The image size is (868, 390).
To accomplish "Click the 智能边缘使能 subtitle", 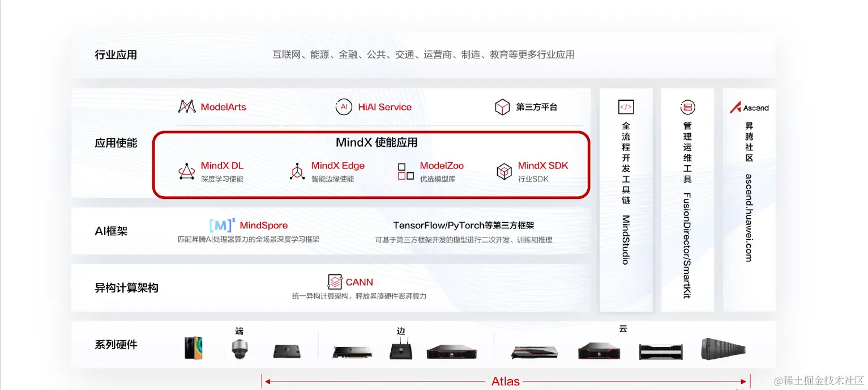I will pyautogui.click(x=332, y=179).
